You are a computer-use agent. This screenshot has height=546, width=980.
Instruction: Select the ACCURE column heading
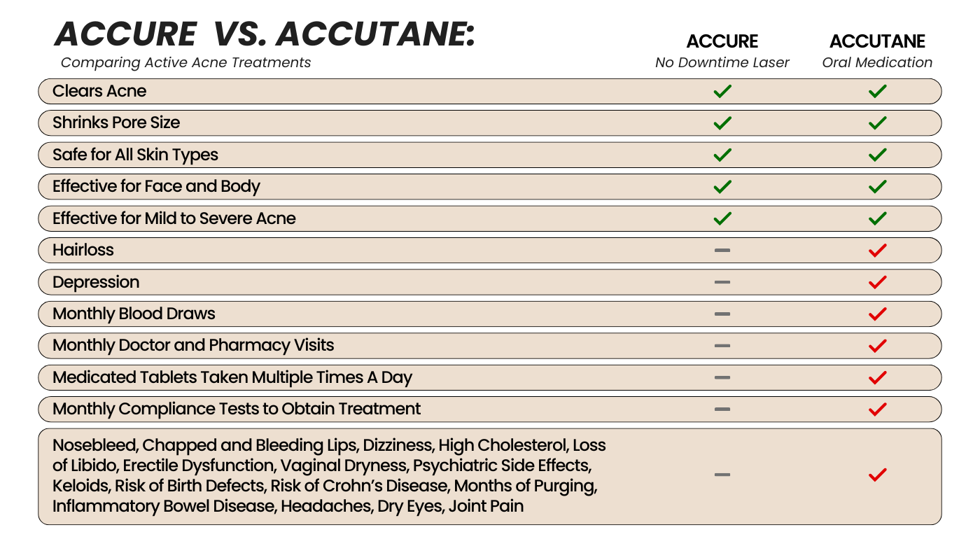(722, 41)
